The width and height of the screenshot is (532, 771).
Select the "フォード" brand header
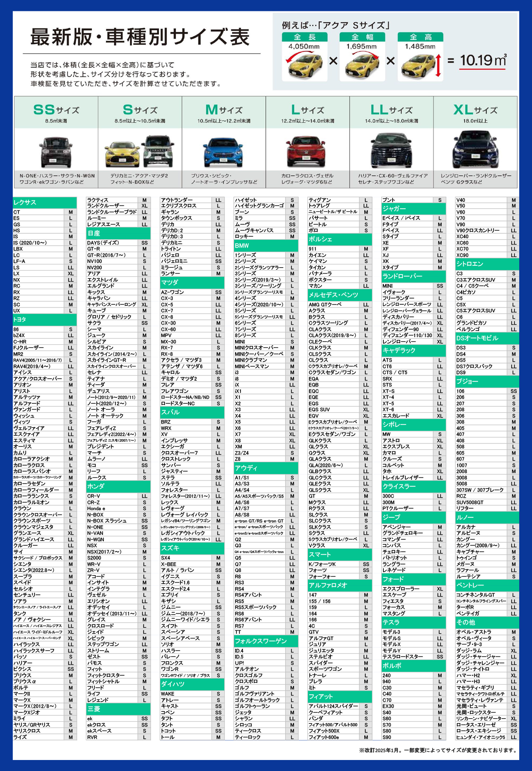[x=414, y=579]
